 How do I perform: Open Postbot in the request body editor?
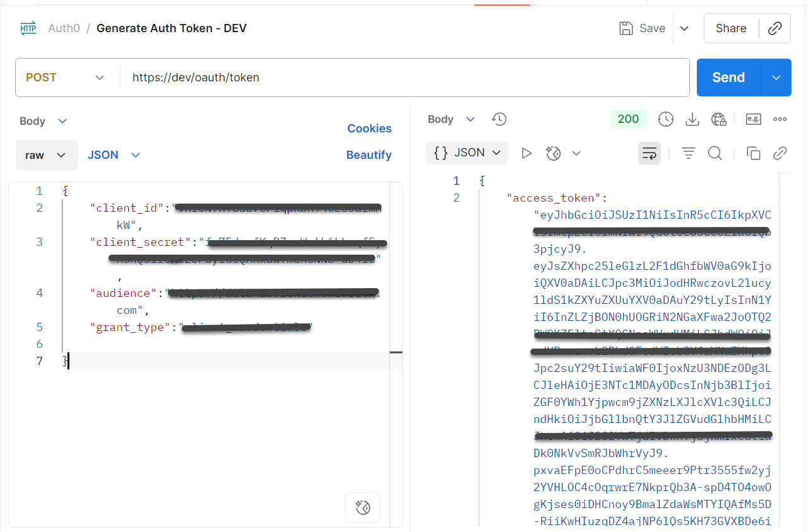(x=363, y=507)
